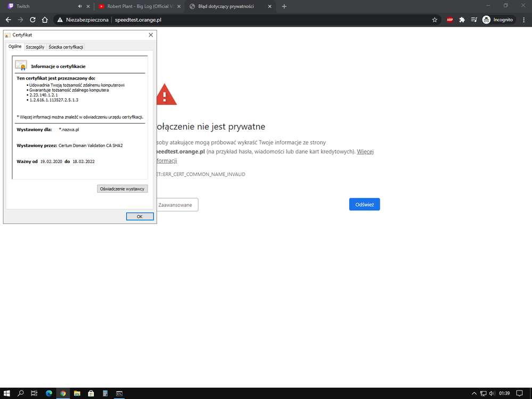Show hidden system tray icons
The width and height of the screenshot is (532, 399).
tap(474, 393)
